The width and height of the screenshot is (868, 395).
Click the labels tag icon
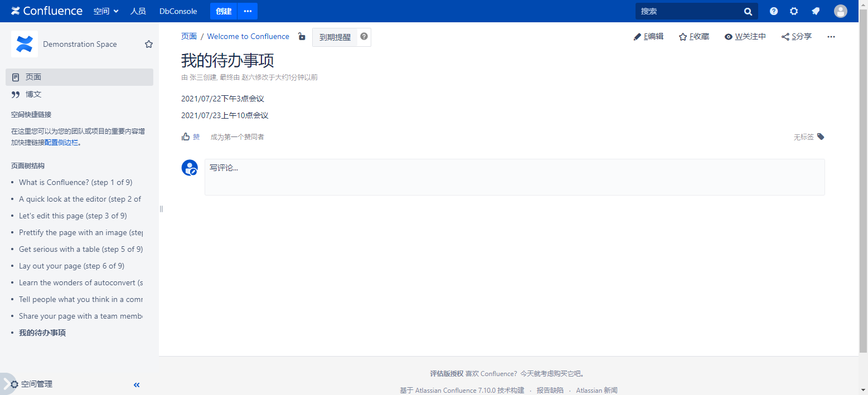[821, 136]
